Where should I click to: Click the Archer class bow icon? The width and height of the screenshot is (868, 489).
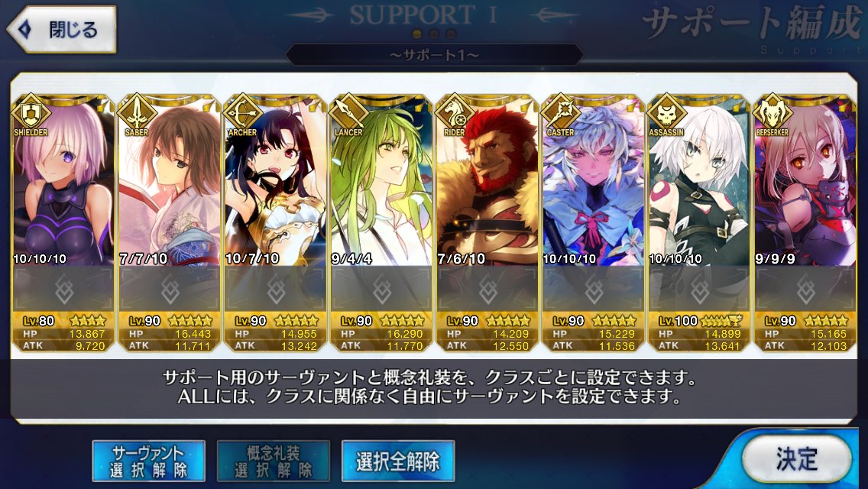pos(243,113)
